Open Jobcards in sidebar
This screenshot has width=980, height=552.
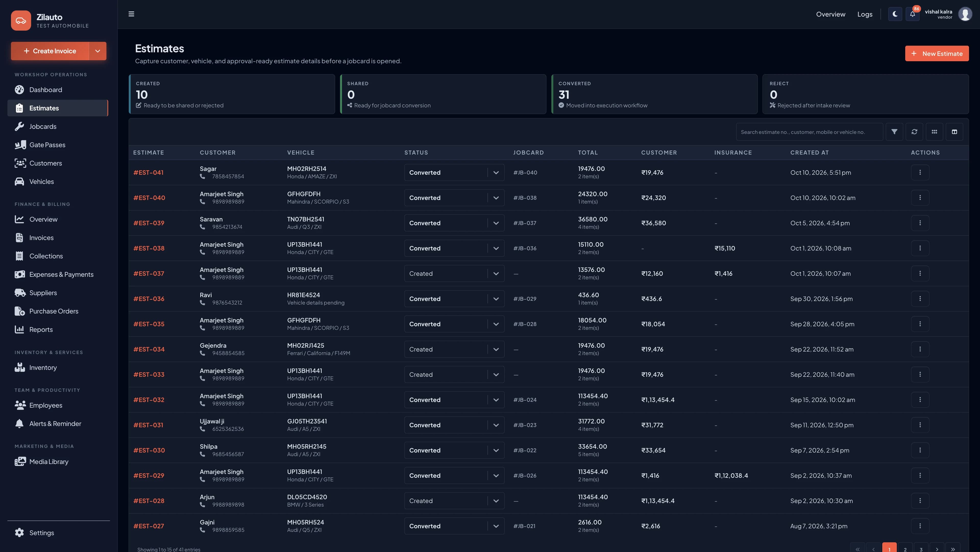click(58, 127)
